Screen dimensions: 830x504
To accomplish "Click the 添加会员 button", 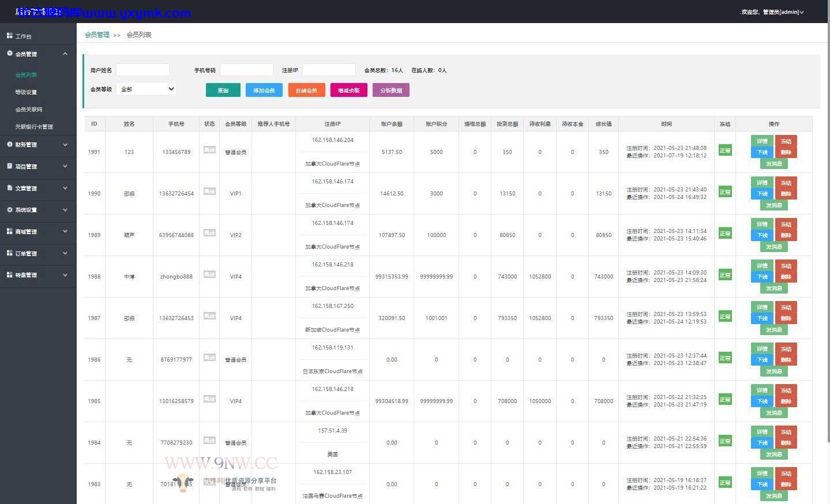I will [264, 90].
